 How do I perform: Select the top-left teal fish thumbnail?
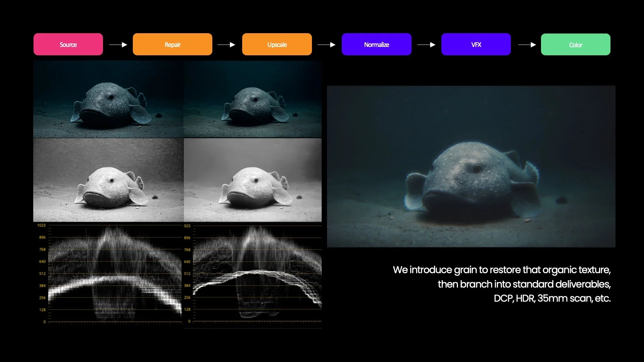click(108, 99)
